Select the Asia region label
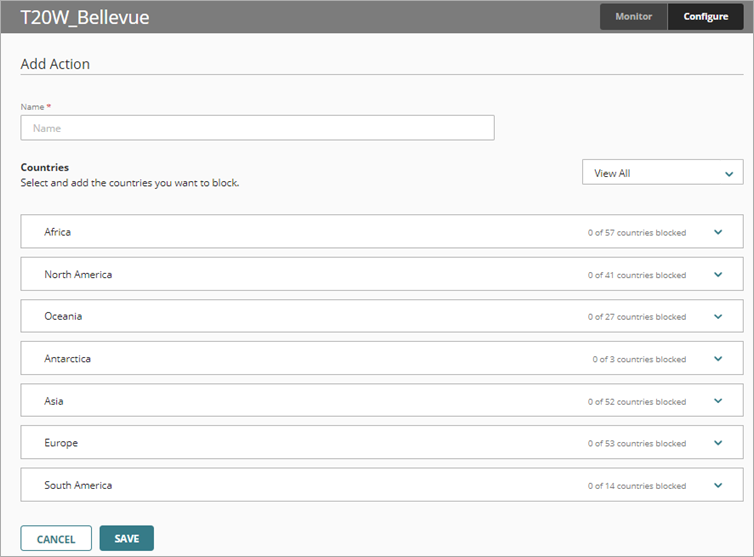This screenshot has height=557, width=754. (x=54, y=401)
